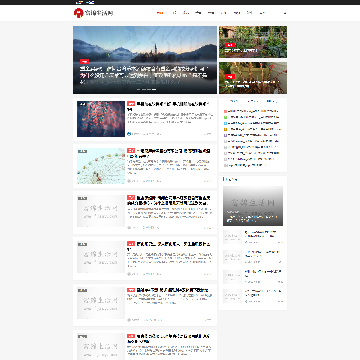The image size is (360, 360).
Task: Click the green rank badge of the second sidebar item
Action: 226,117
